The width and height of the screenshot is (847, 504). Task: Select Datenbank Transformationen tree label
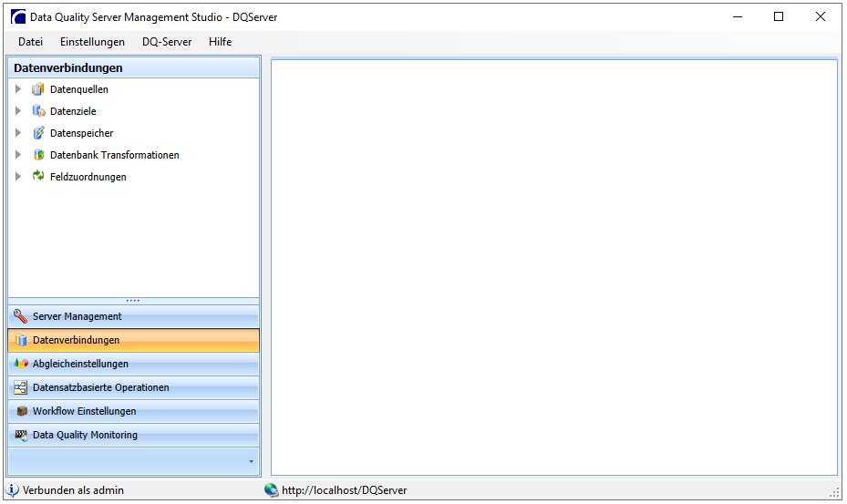115,155
